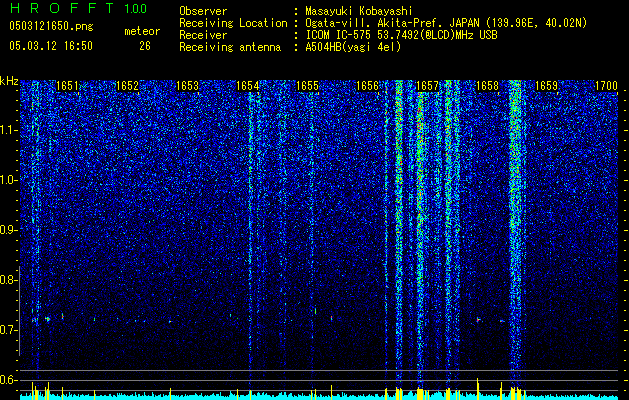Click the antenna value A504HB(yagi 4el)
Screen dimensions: 629x400
[x=353, y=47]
